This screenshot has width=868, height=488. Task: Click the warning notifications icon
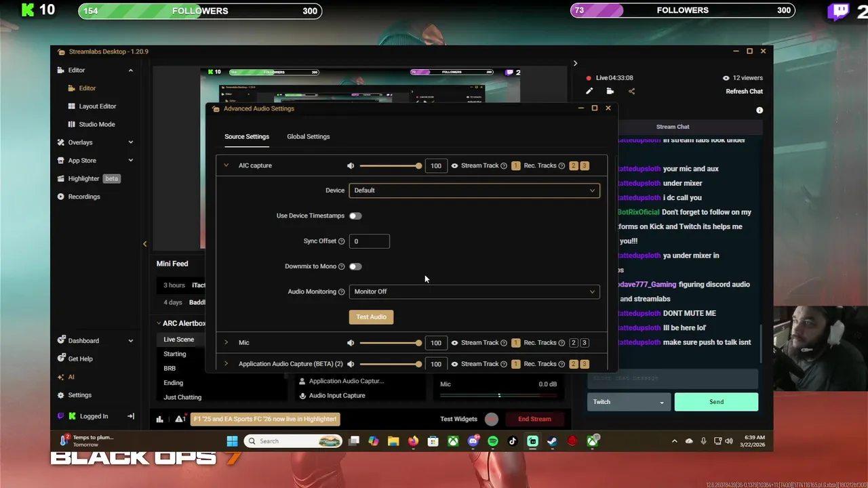[x=180, y=419]
